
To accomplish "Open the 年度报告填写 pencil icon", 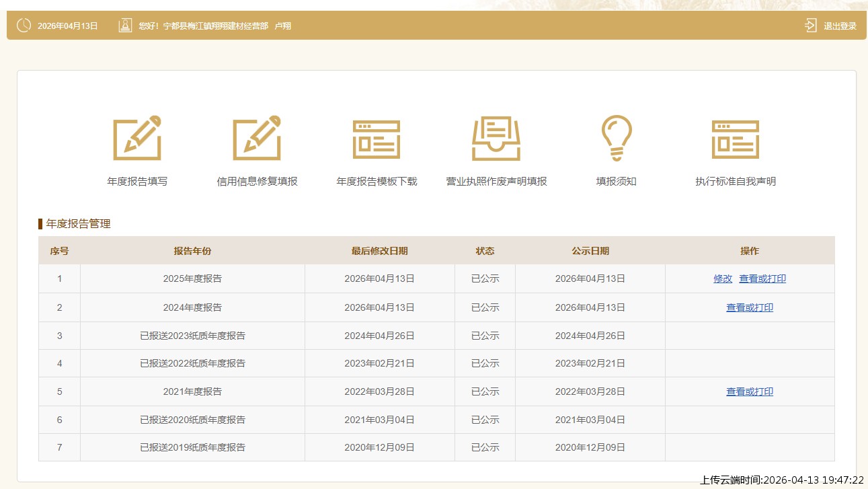I will click(x=137, y=138).
